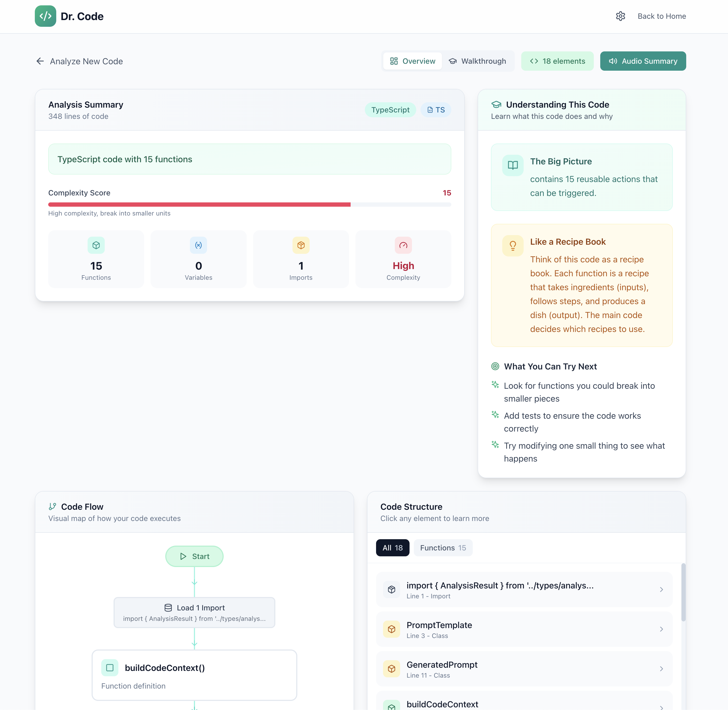Switch to the Walkthrough view

[x=478, y=61]
